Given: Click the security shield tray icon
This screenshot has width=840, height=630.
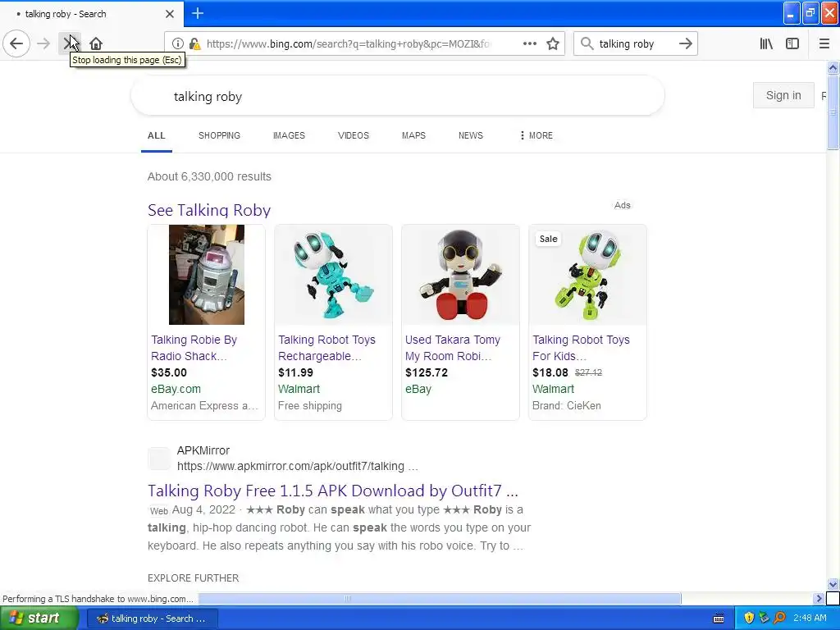Looking at the screenshot, I should pos(749,619).
